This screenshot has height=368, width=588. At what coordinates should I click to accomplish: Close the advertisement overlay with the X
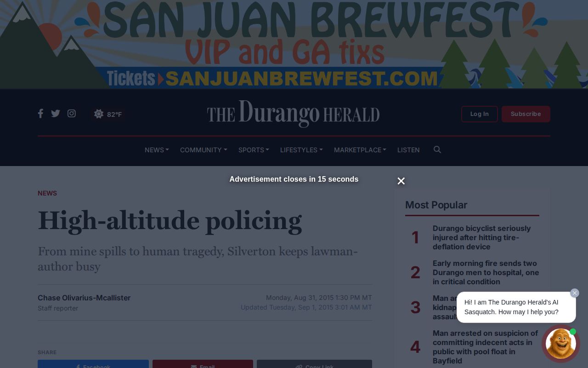pos(401,181)
